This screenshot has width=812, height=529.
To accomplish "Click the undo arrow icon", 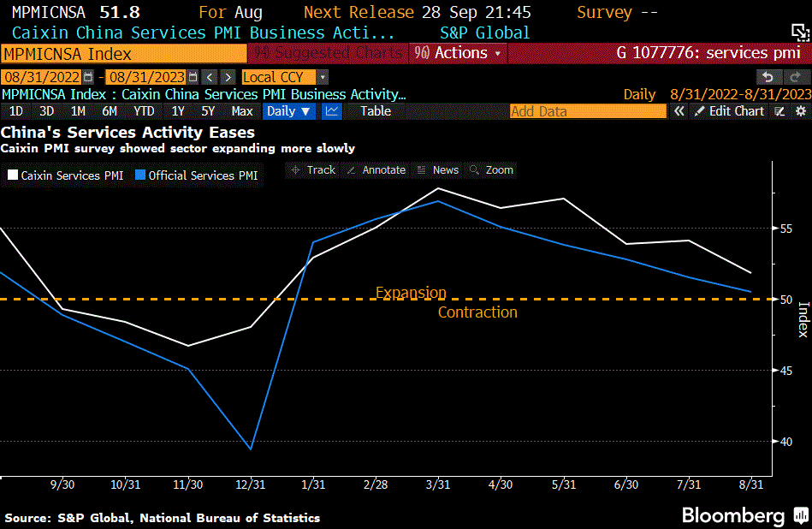I will pos(768,77).
